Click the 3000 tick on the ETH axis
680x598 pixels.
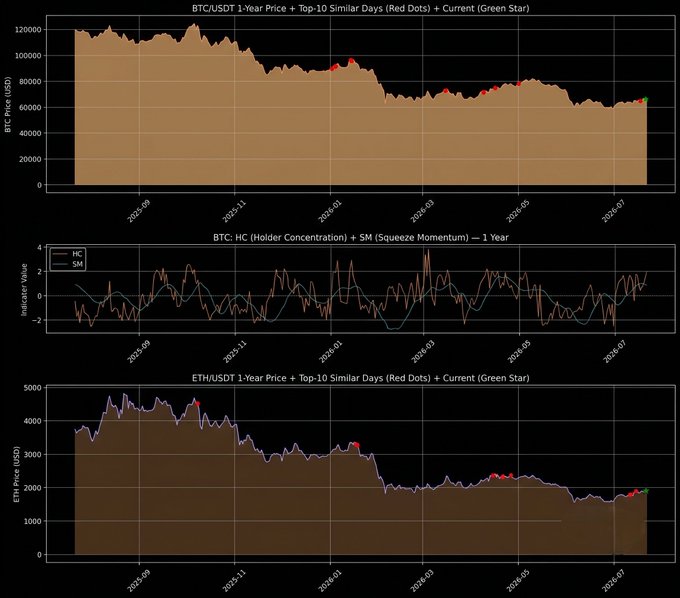click(34, 454)
